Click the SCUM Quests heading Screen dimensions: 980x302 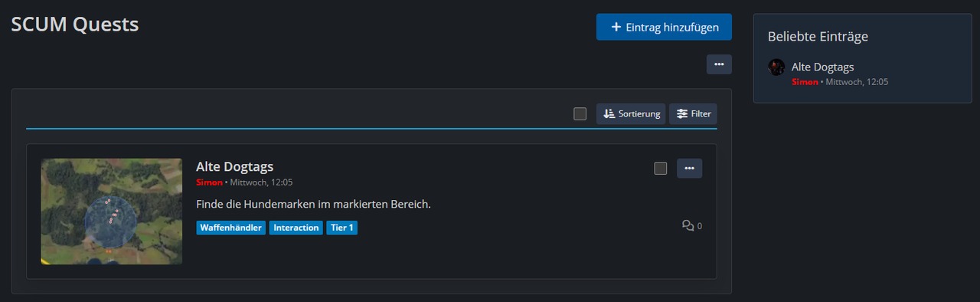tap(75, 25)
